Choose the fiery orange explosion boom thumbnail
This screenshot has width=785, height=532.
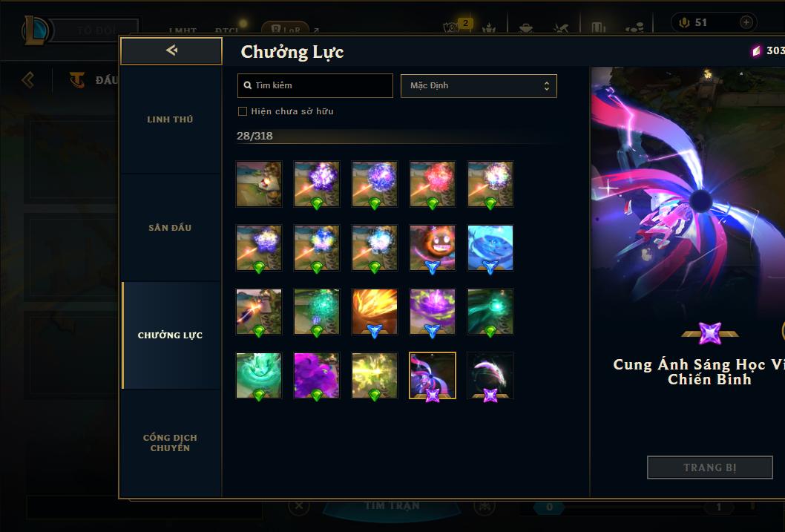tap(375, 312)
